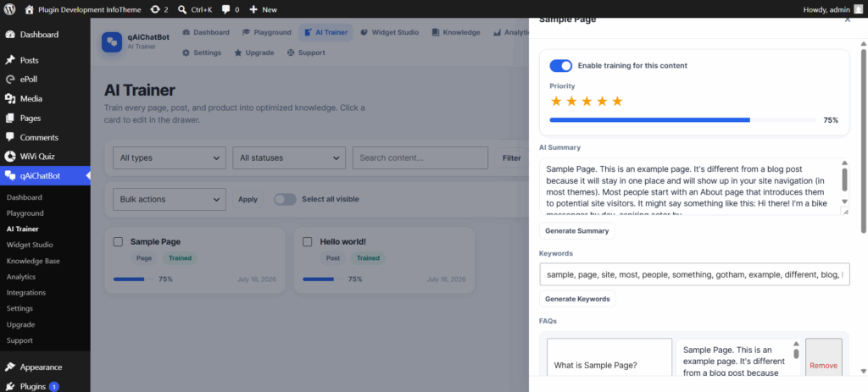Set priority to three stars

587,102
